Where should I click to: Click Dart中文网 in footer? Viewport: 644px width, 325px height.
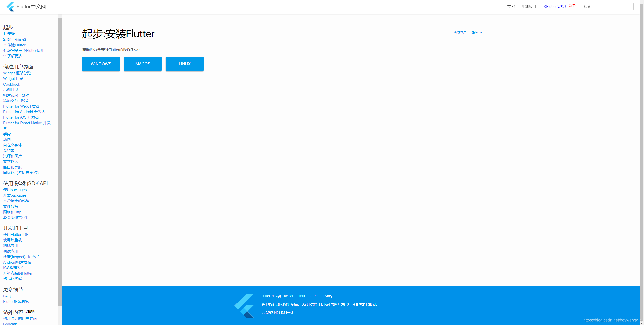[309, 305]
